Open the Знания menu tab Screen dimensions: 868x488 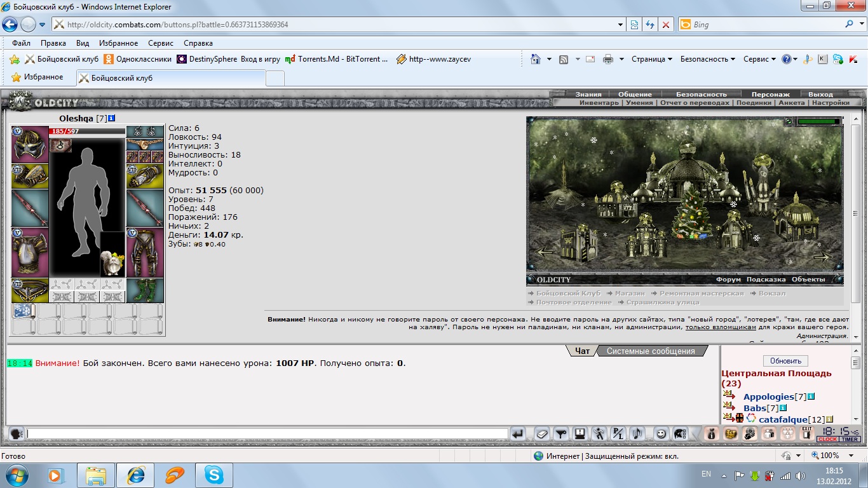coord(588,94)
